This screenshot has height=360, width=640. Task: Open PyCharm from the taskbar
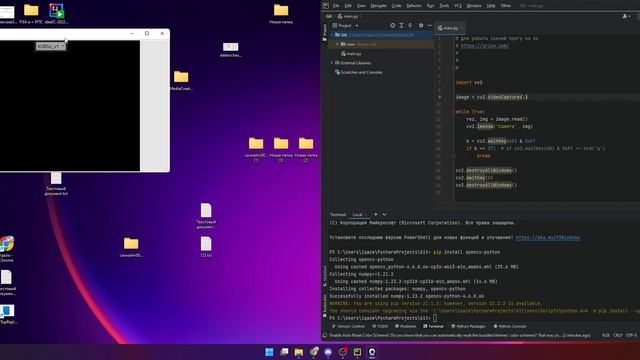[x=357, y=352]
